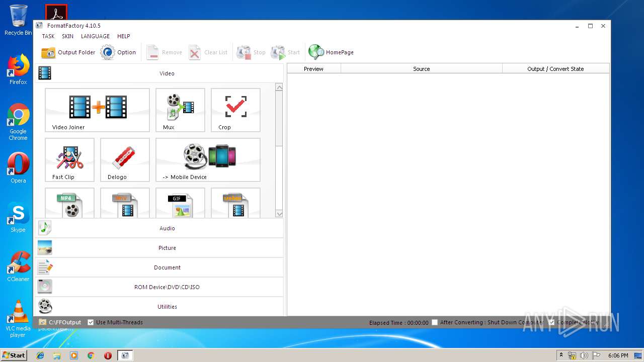This screenshot has width=644, height=362.
Task: Collapse the Video category header
Action: (159, 73)
